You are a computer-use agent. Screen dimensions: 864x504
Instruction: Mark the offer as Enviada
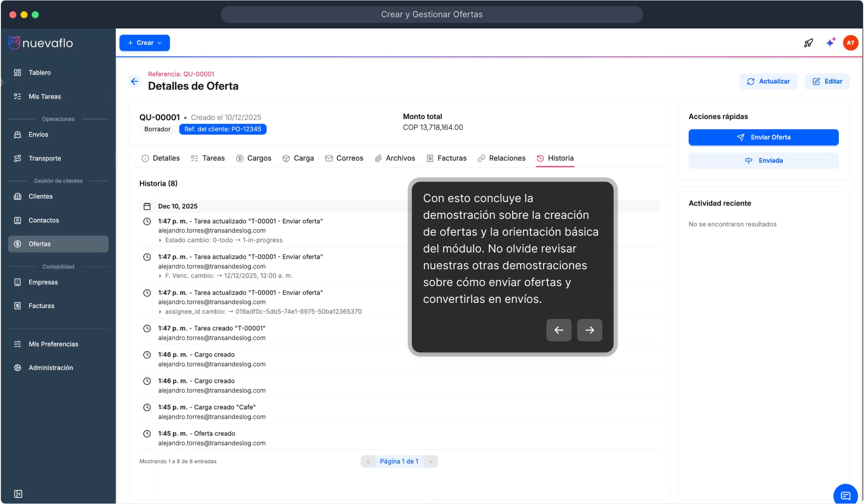coord(763,161)
